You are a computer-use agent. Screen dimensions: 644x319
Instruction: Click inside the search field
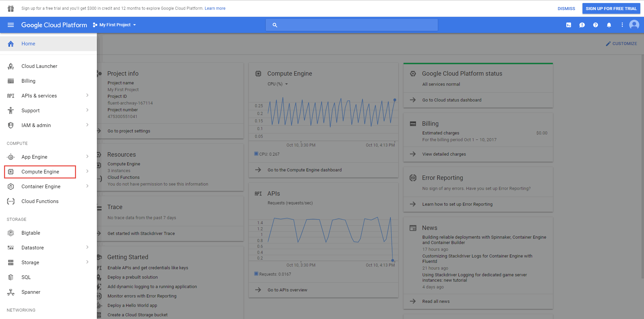(x=351, y=25)
